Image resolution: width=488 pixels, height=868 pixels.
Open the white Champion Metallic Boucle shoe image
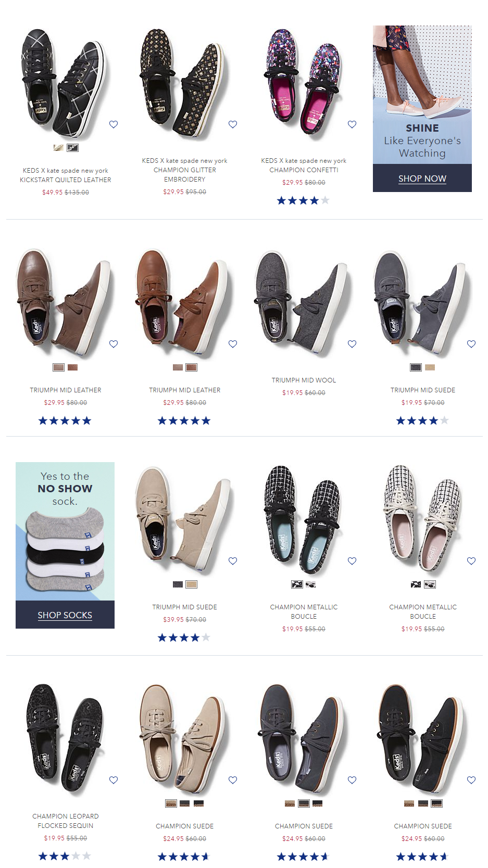tap(423, 518)
